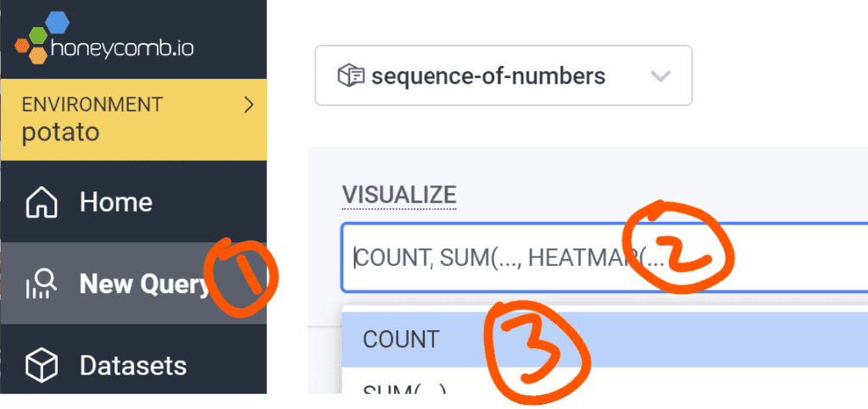Open the ENVIRONMENT potato switcher banner
868x409 pixels.
[133, 119]
